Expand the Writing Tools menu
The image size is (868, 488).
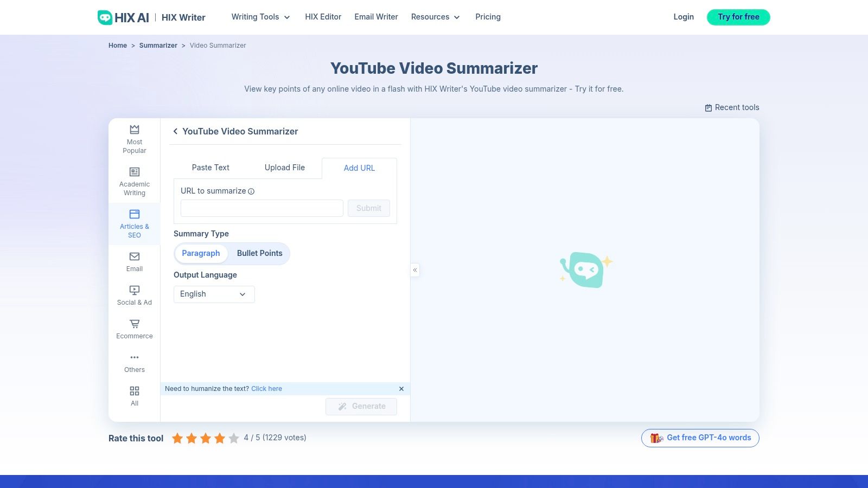click(260, 17)
